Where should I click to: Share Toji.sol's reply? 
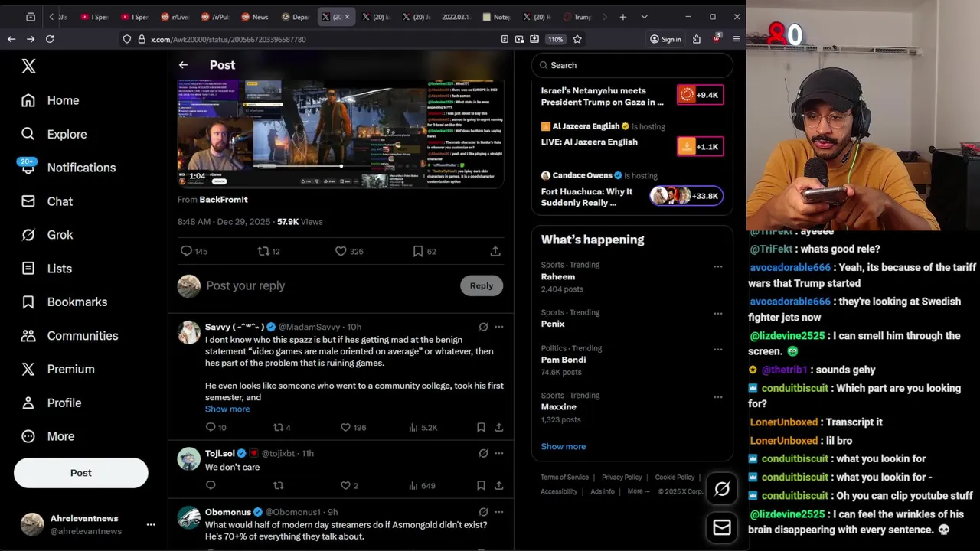499,485
